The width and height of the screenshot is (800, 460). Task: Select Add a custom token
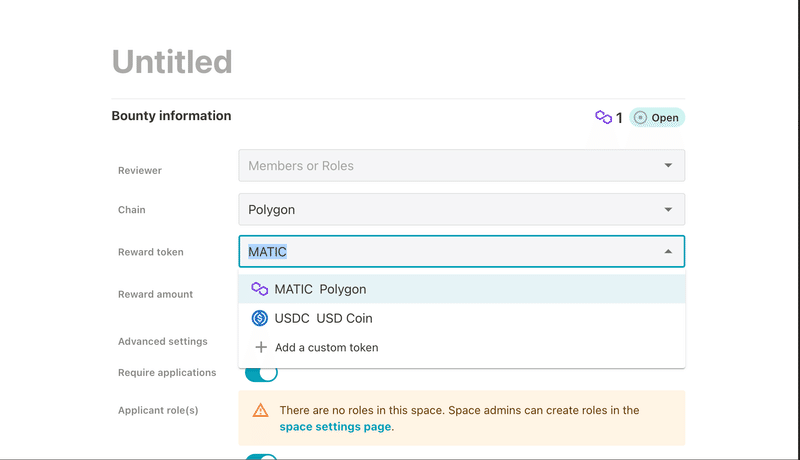pyautogui.click(x=462, y=347)
